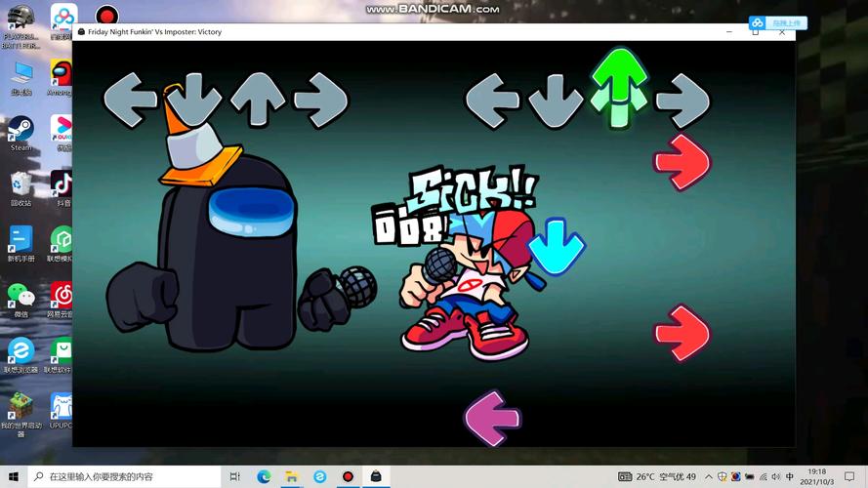Open the TikTok 抖音 desktop shortcut
868x488 pixels.
(62, 188)
